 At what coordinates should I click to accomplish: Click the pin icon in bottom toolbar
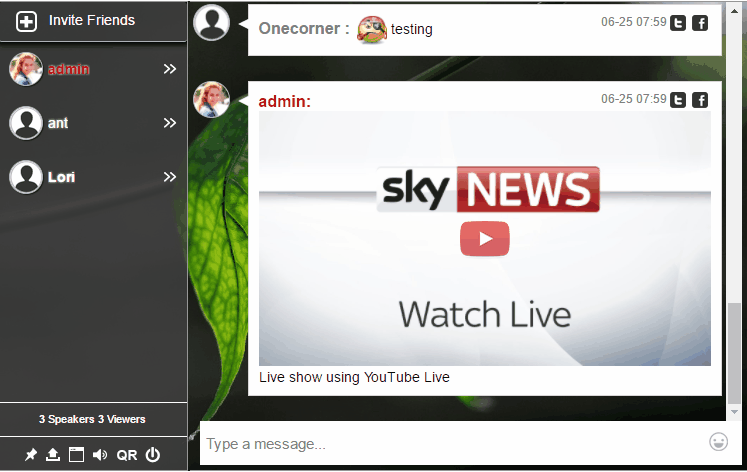[31, 455]
